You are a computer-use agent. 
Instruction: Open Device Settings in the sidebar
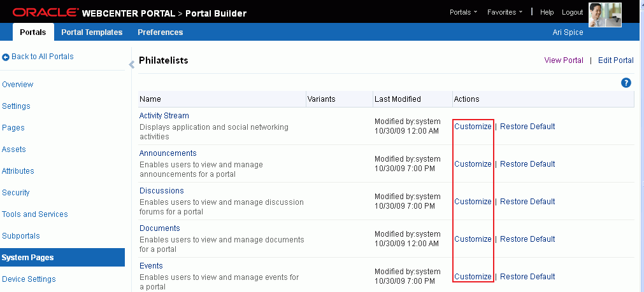pos(29,279)
